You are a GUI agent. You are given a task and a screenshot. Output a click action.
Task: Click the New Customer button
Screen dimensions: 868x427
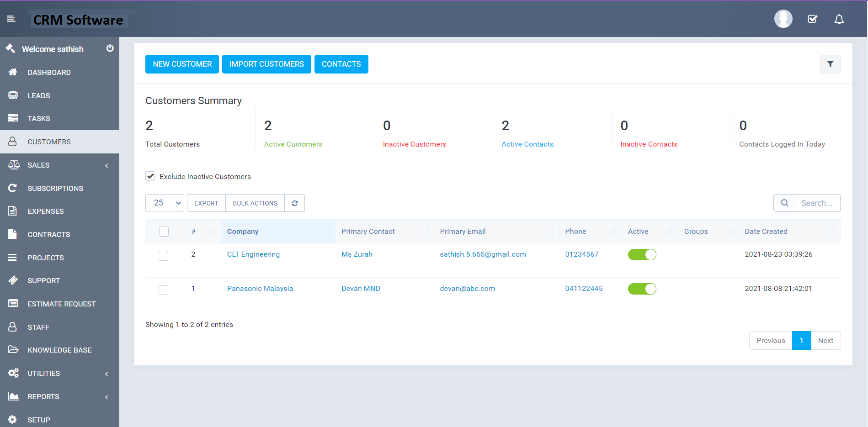click(182, 64)
